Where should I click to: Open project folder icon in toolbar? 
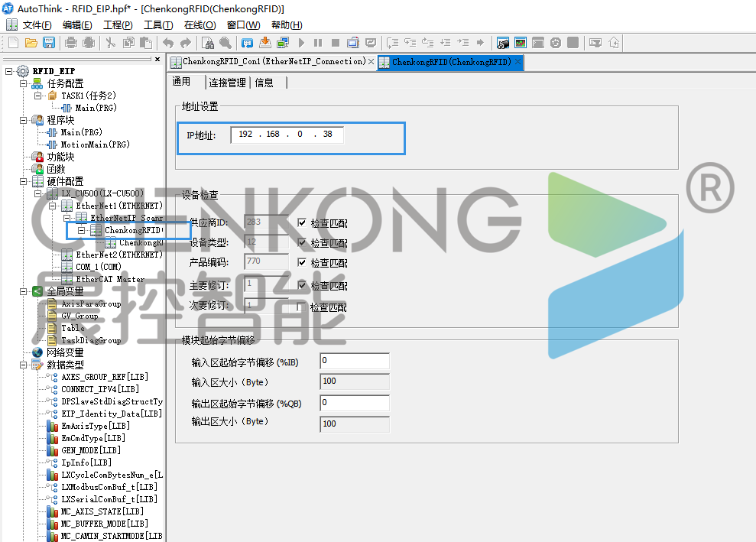click(31, 43)
